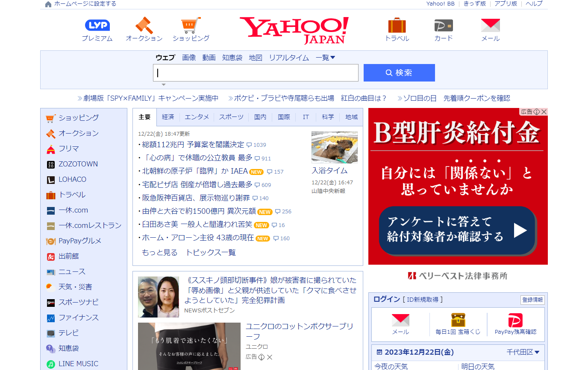Click sidebar ZOZOTOWN icon
588x370 pixels.
click(x=51, y=164)
